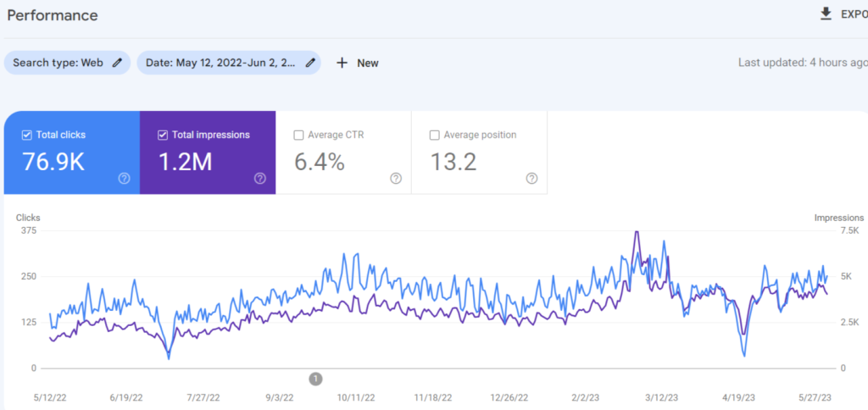
Task: Click the plus icon to add filter
Action: tap(342, 63)
